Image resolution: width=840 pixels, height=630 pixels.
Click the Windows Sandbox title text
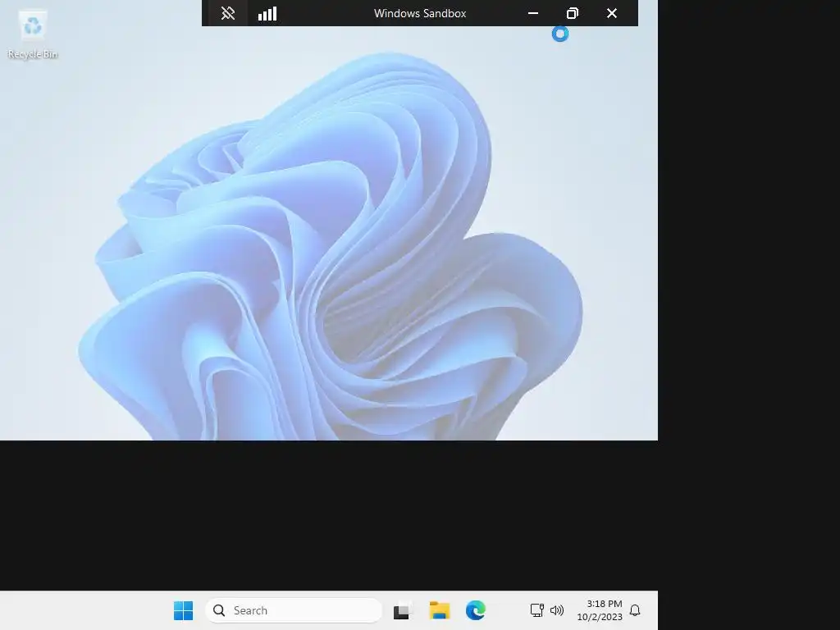click(x=420, y=13)
